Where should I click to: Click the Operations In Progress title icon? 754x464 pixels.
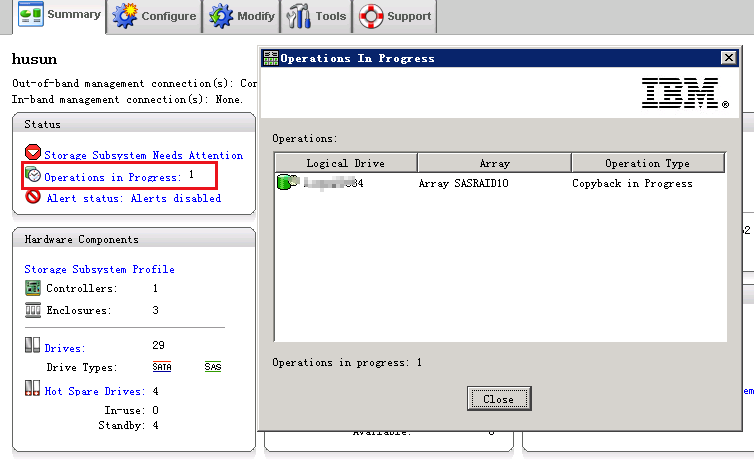271,58
